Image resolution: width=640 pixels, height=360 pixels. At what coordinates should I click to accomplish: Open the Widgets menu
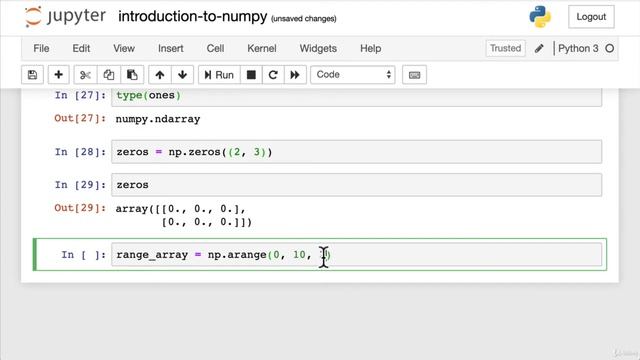(318, 48)
